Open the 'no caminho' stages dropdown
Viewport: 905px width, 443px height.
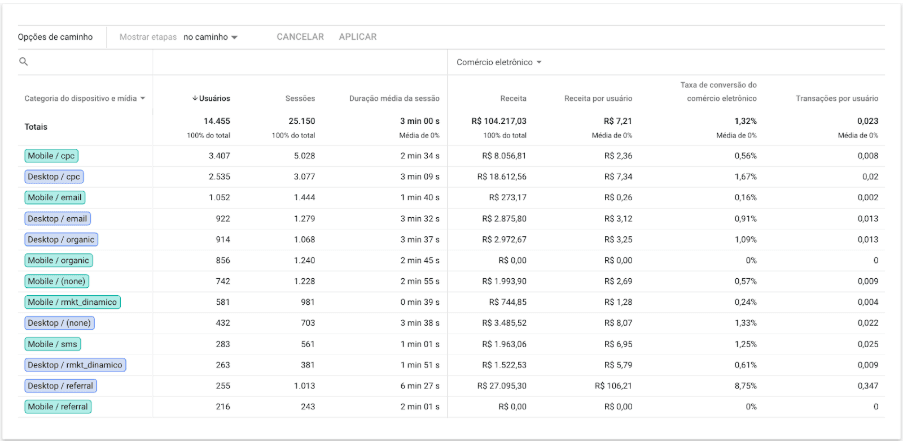(210, 37)
